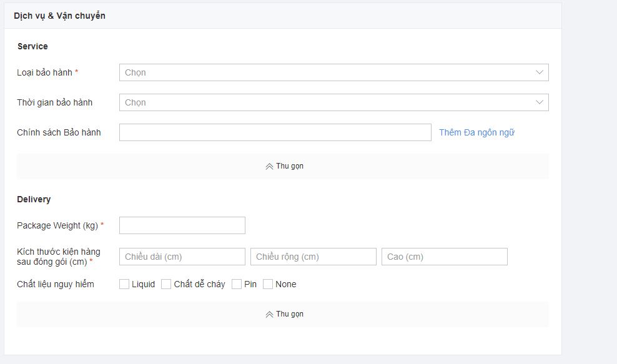617x364 pixels.
Task: Click the Package Weight (kg) input box
Action: [182, 225]
